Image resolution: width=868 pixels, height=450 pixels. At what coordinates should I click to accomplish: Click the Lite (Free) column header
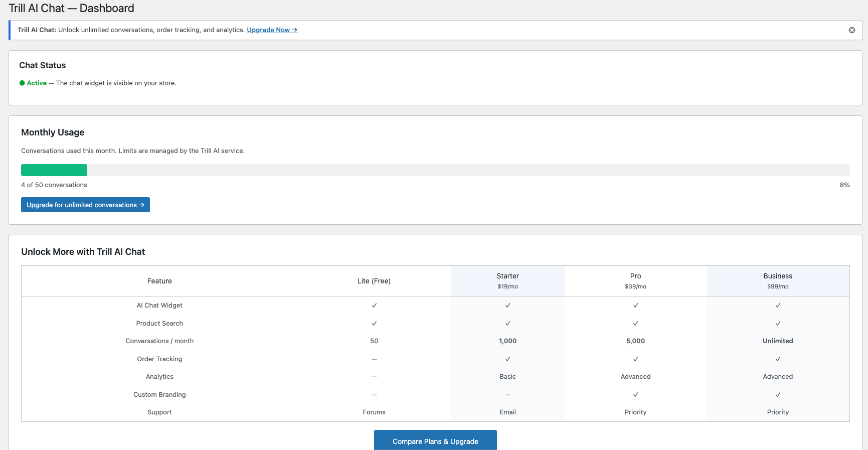pos(374,281)
